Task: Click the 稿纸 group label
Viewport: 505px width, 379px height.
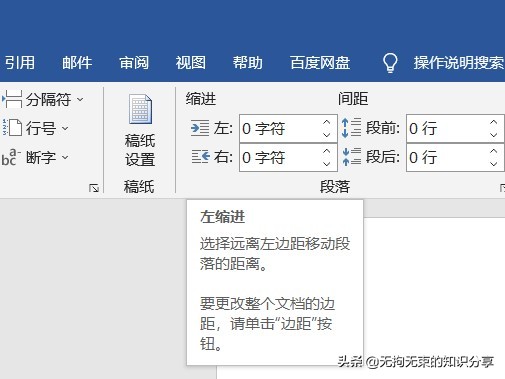Action: [x=139, y=187]
